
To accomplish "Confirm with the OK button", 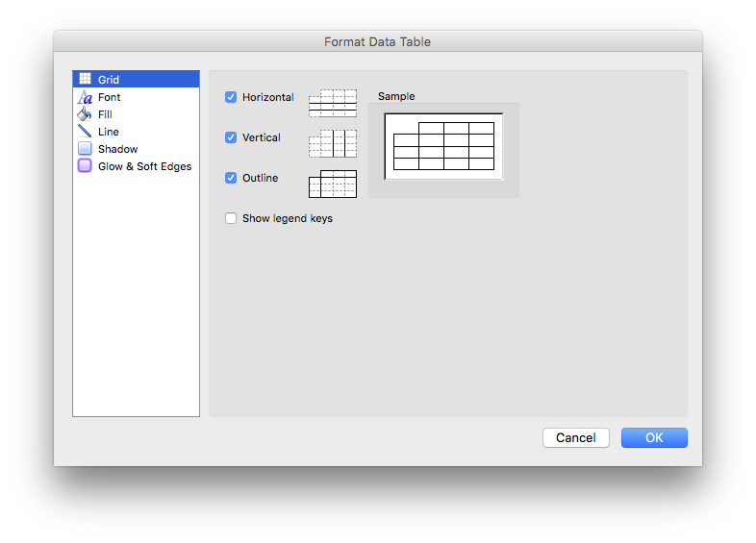I will pos(654,437).
